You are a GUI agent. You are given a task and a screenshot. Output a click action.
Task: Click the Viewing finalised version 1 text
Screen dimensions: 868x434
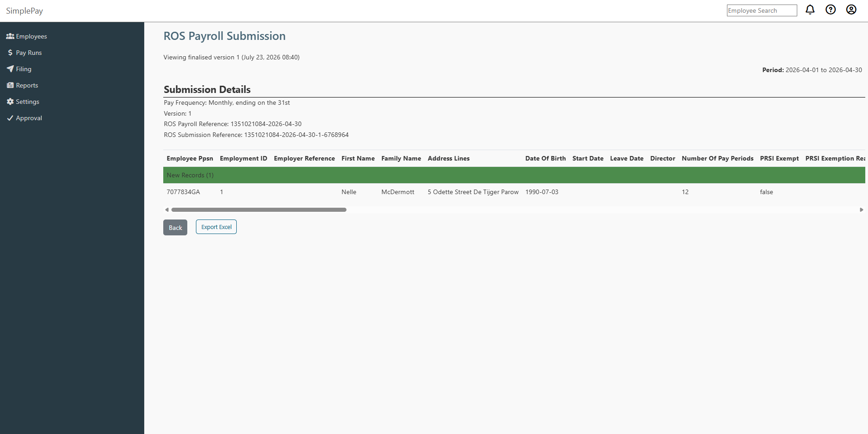pos(231,57)
